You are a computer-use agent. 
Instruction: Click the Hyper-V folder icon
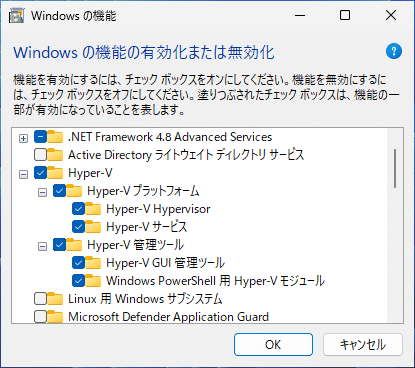click(55, 173)
